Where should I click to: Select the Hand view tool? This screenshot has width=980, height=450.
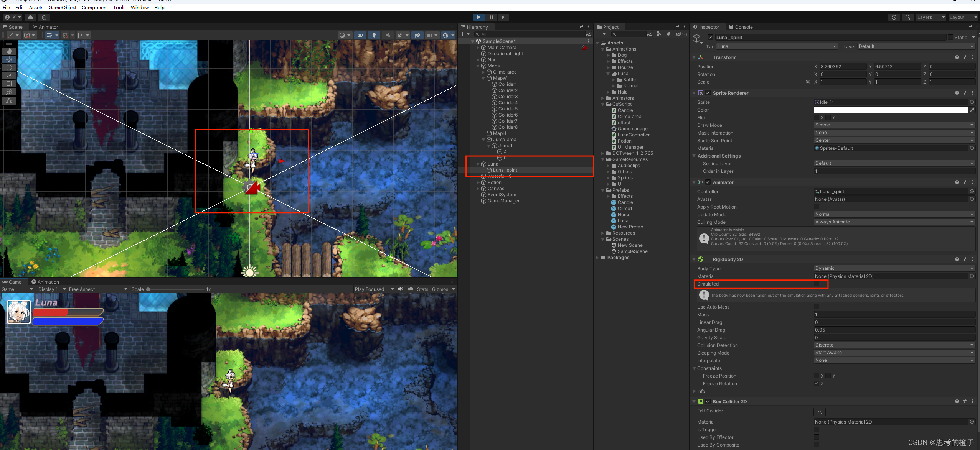click(x=9, y=51)
